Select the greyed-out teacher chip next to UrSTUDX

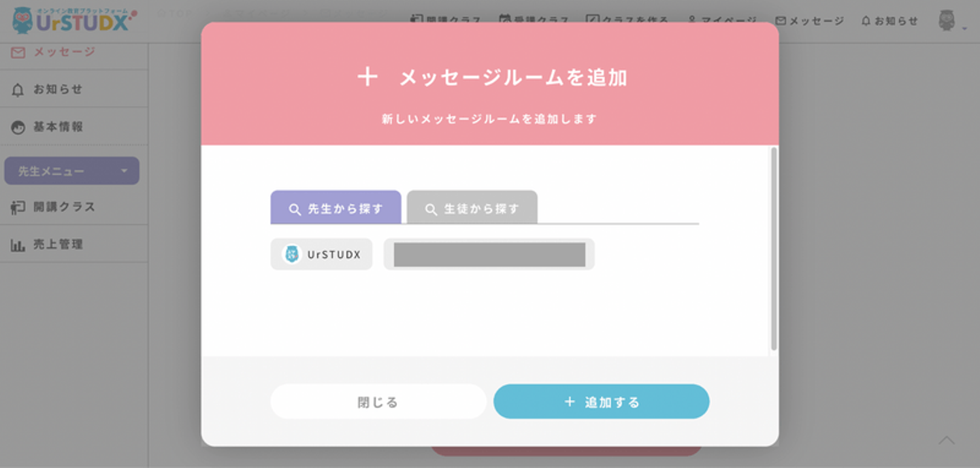(x=489, y=254)
